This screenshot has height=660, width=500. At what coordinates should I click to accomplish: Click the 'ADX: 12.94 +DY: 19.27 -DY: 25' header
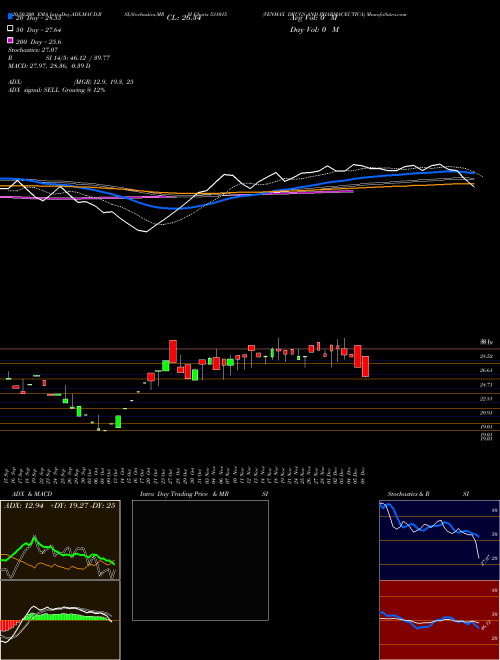59,505
